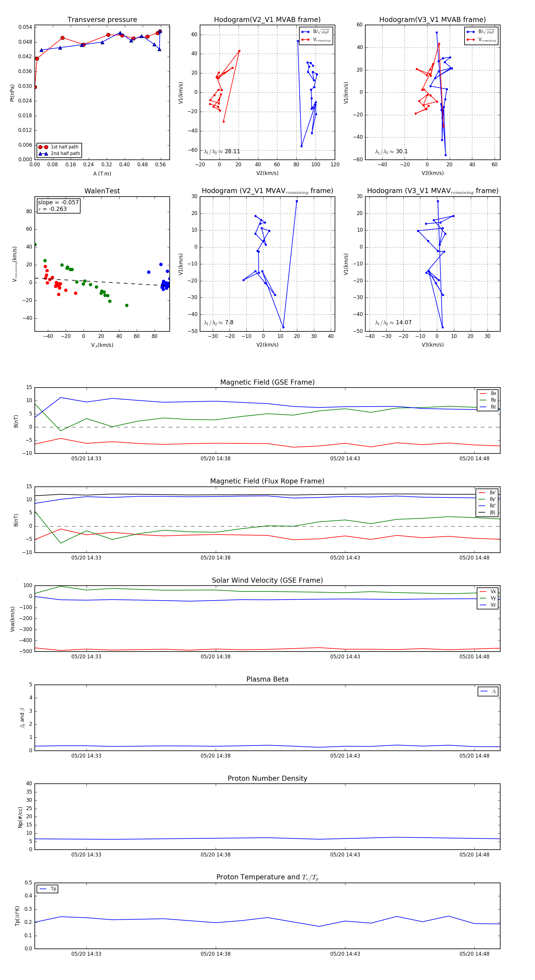Click 'Magnetic Field (Flux Rope Frame)' title

pos(267,481)
